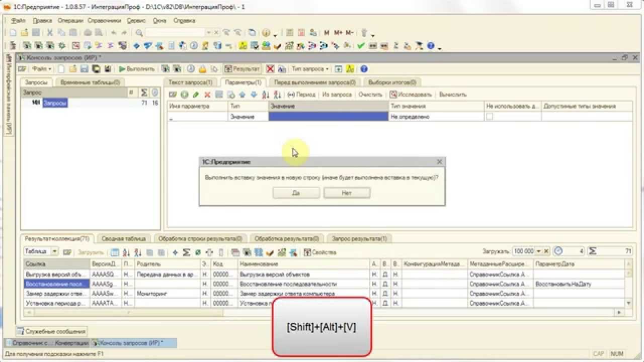The image size is (644, 362).
Task: Click the Мониторинг cell in the Родитель column
Action: click(168, 294)
